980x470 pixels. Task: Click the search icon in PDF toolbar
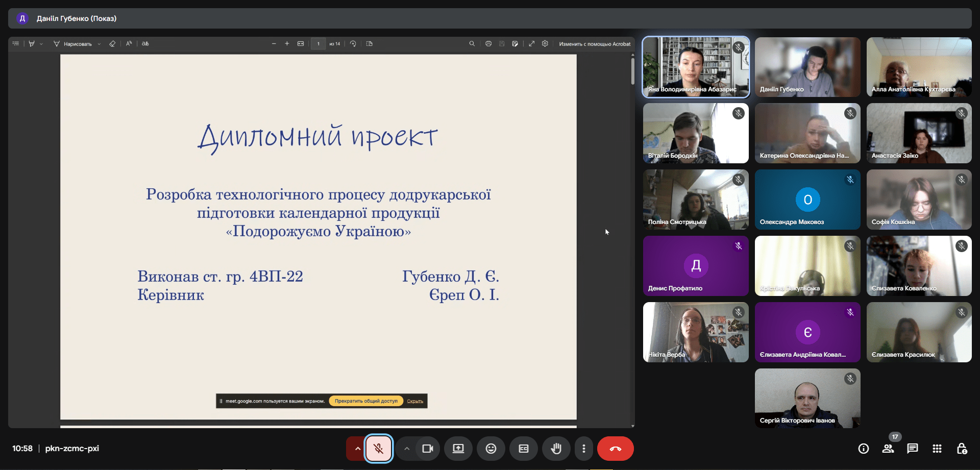[x=472, y=44]
